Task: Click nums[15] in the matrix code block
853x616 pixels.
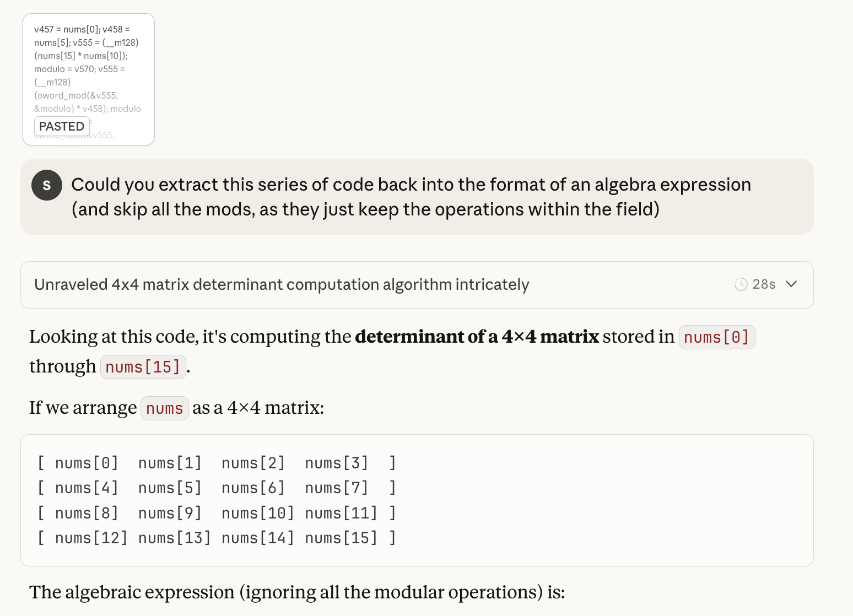Action: point(341,538)
